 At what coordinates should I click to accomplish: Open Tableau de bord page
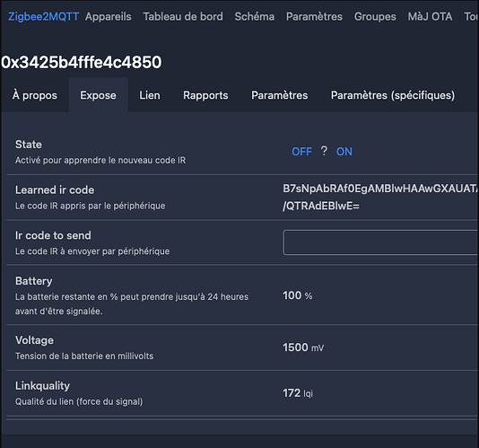(183, 16)
